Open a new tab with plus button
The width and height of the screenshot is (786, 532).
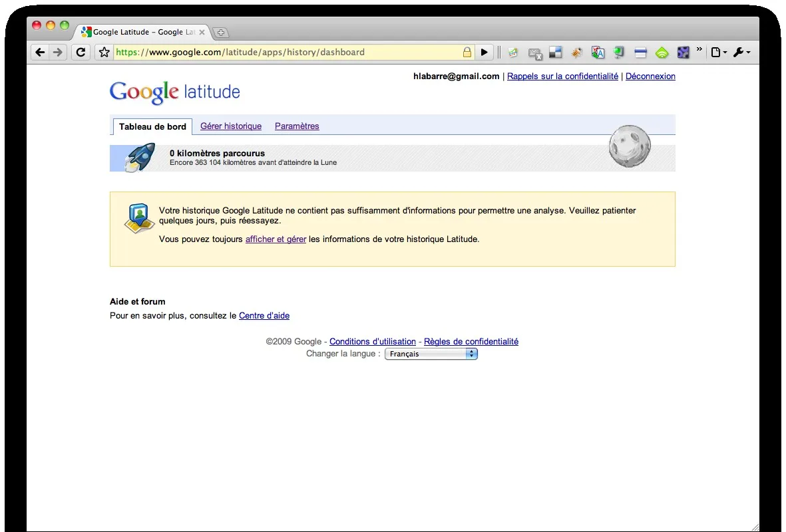click(x=220, y=33)
